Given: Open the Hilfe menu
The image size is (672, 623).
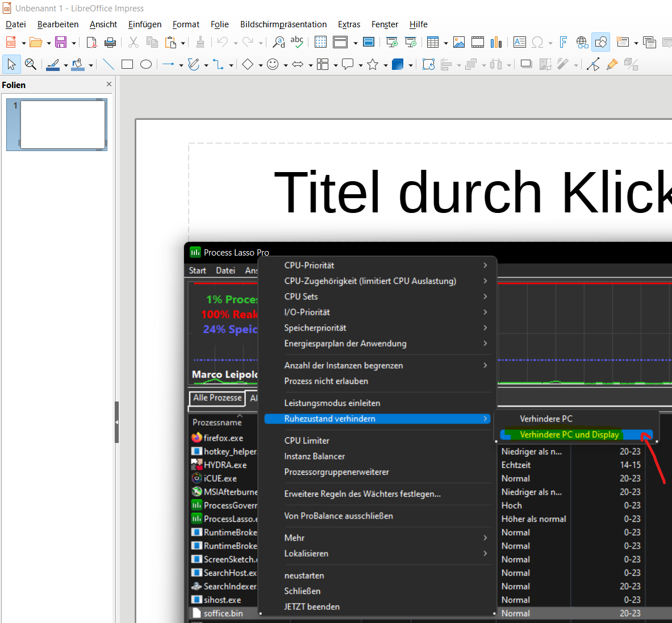Looking at the screenshot, I should pos(418,24).
